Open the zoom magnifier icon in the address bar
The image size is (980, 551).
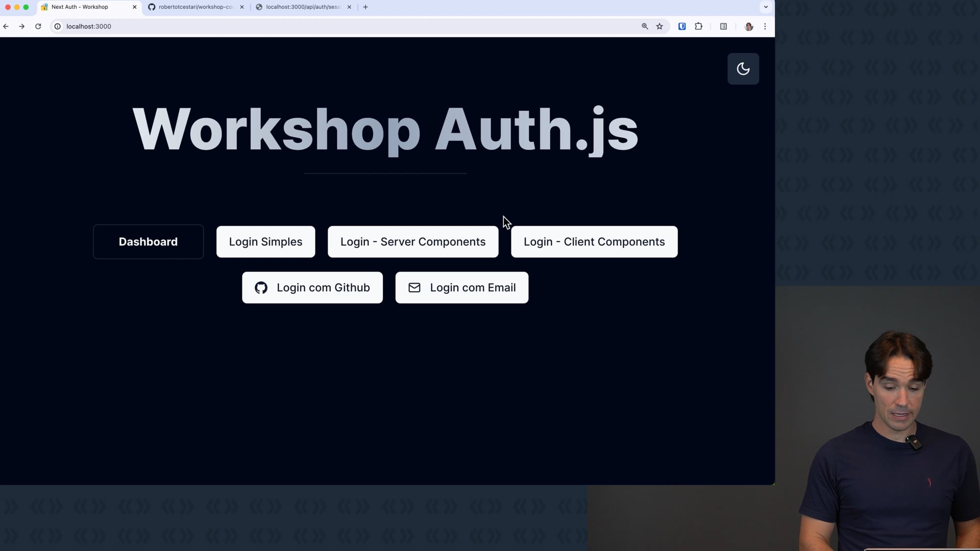pyautogui.click(x=645, y=27)
